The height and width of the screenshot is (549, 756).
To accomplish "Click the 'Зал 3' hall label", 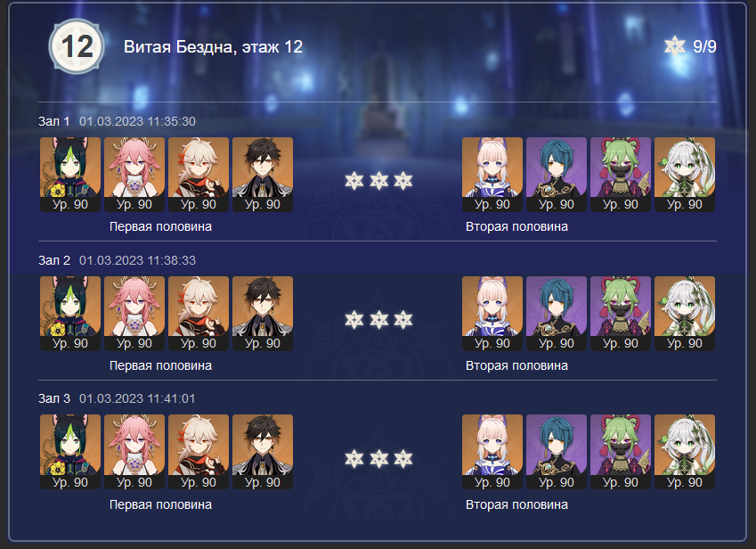I will 54,398.
